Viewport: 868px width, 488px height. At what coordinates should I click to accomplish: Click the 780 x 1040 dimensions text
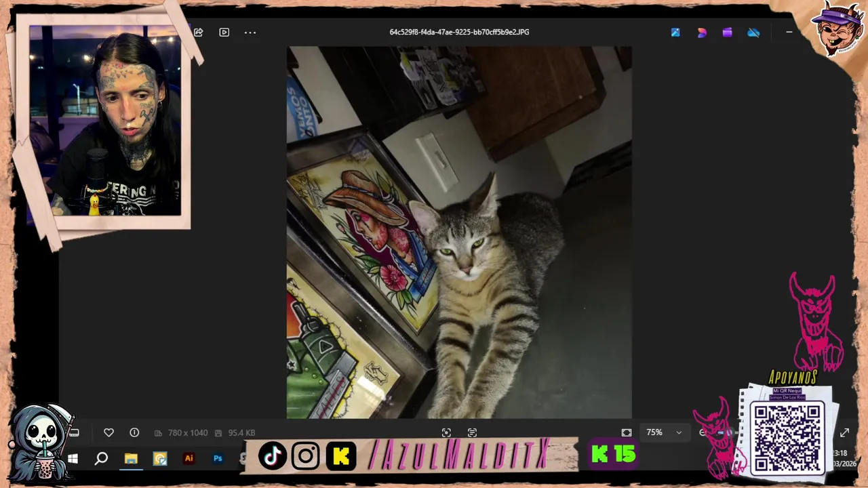coord(188,433)
